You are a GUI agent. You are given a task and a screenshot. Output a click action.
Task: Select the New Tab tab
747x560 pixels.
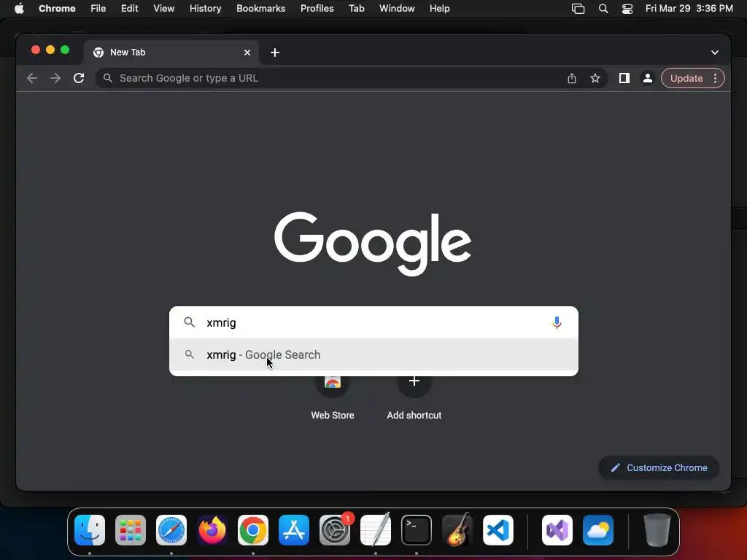click(x=171, y=52)
